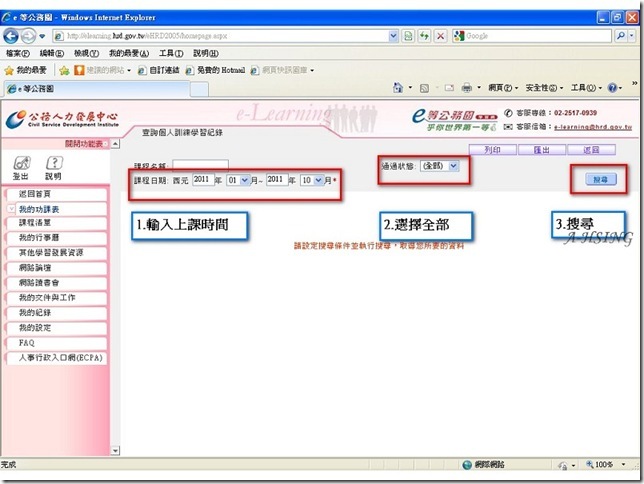Click the new tab button
Screen dimensions: 644x484
(199, 89)
